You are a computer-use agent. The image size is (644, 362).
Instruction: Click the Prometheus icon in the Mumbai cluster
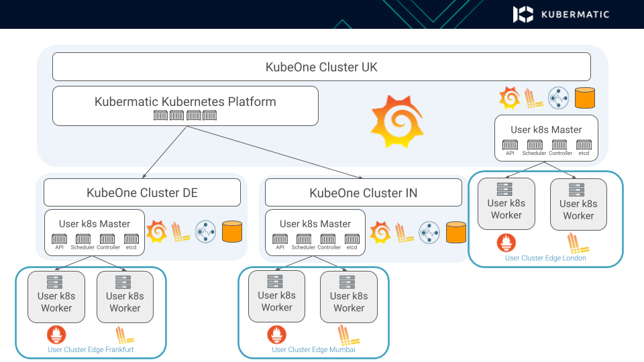pos(276,334)
